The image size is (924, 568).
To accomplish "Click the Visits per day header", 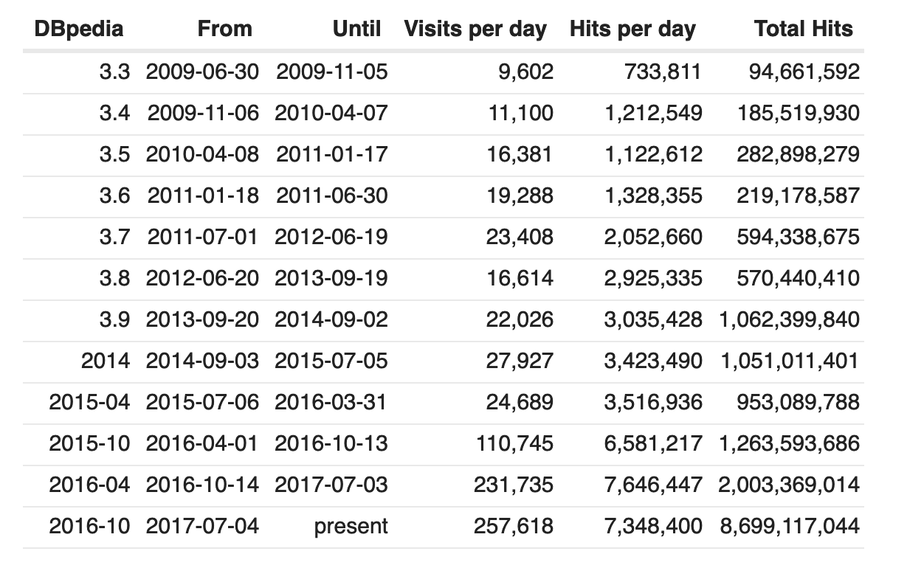I will coord(476,29).
